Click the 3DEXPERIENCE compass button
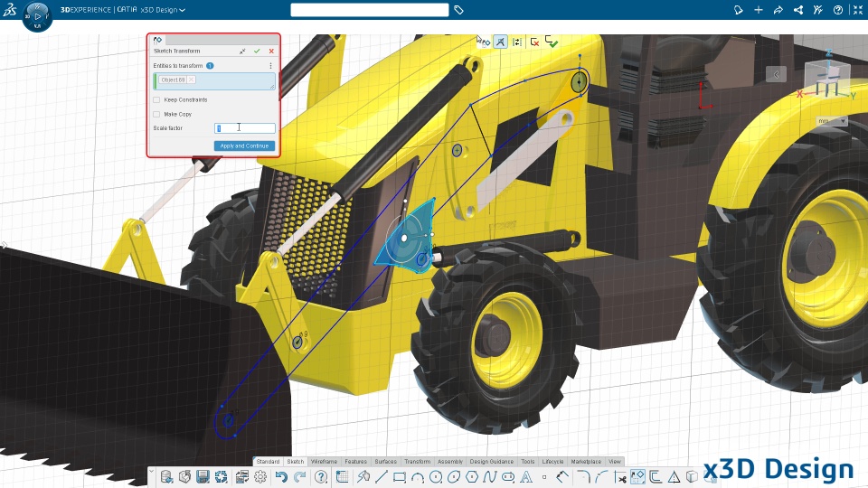Viewport: 868px width, 488px height. click(37, 16)
